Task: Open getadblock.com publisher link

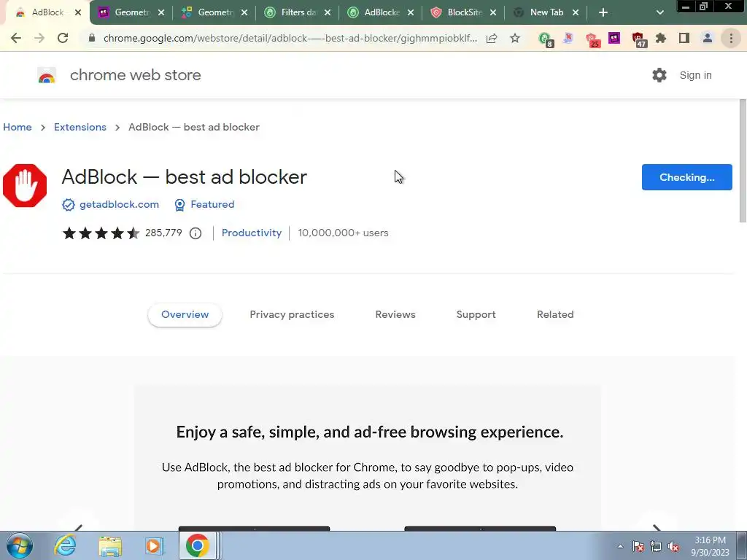Action: (x=119, y=205)
